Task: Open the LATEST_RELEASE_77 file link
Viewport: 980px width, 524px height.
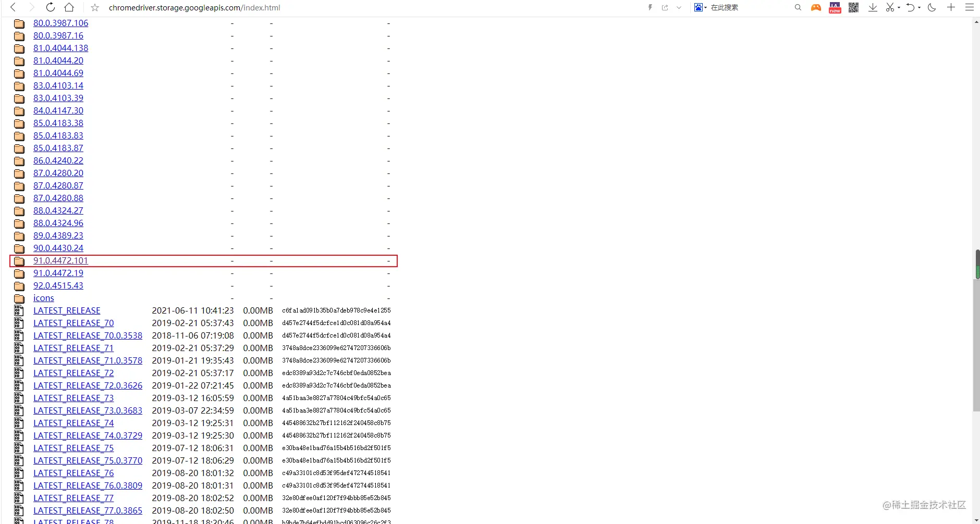Action: pos(73,498)
